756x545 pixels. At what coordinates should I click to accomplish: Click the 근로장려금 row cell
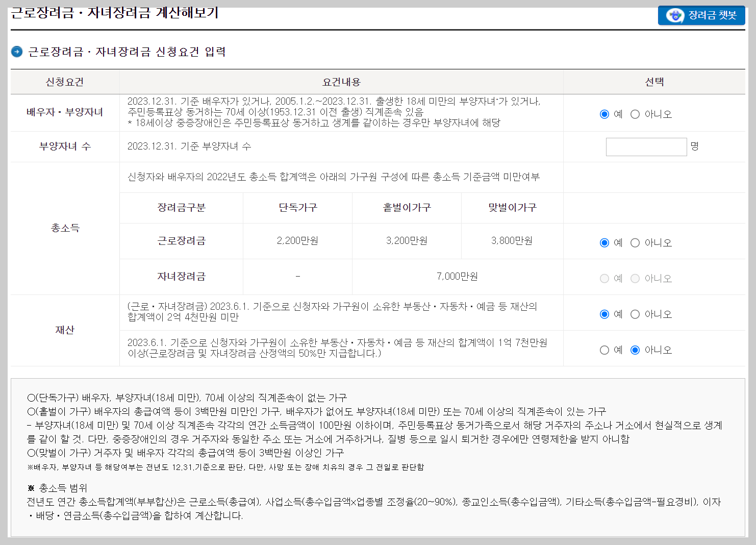click(x=181, y=241)
